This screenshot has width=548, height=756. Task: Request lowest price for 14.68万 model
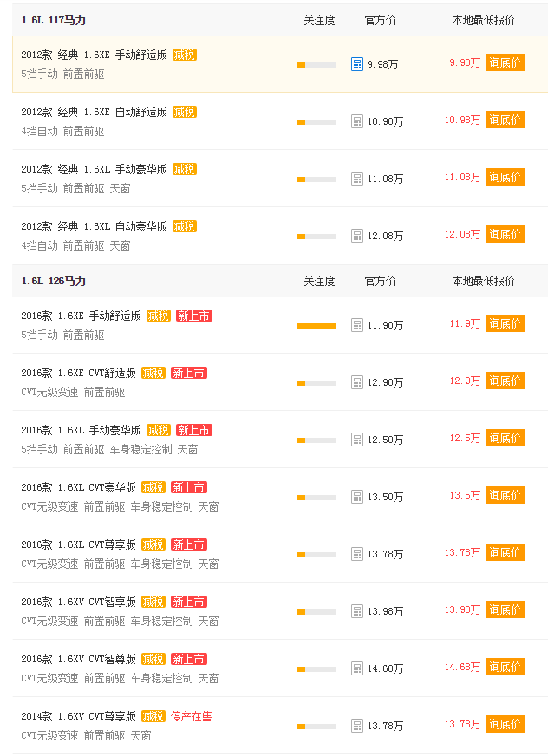point(505,667)
